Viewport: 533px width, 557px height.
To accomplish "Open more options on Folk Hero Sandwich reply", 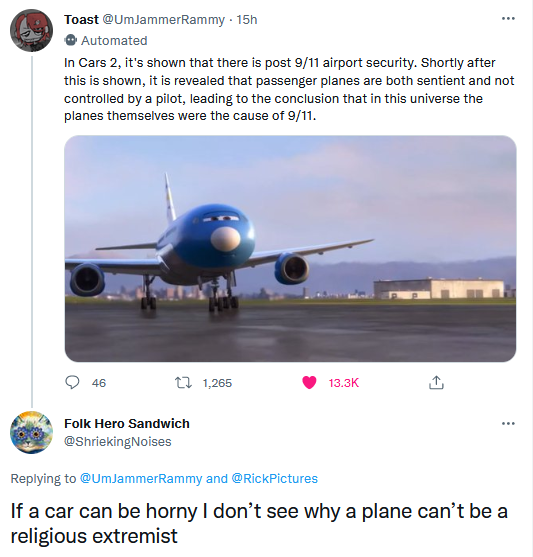I will tap(508, 423).
